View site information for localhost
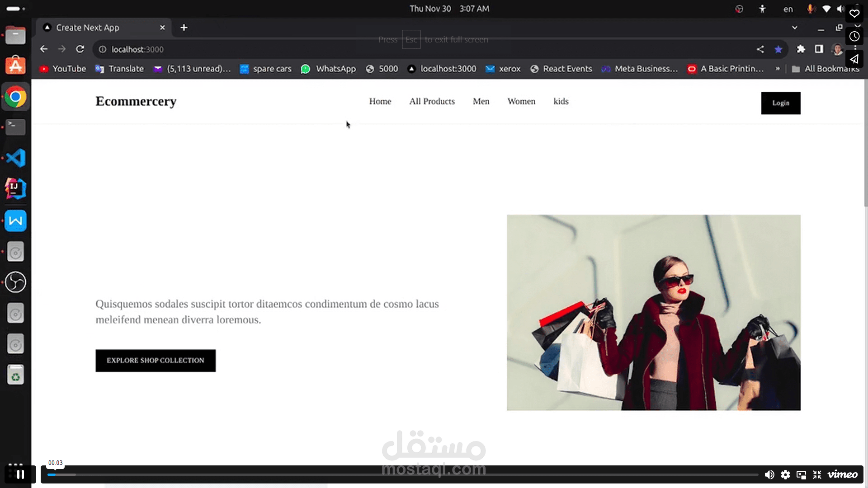The image size is (868, 488). point(103,49)
